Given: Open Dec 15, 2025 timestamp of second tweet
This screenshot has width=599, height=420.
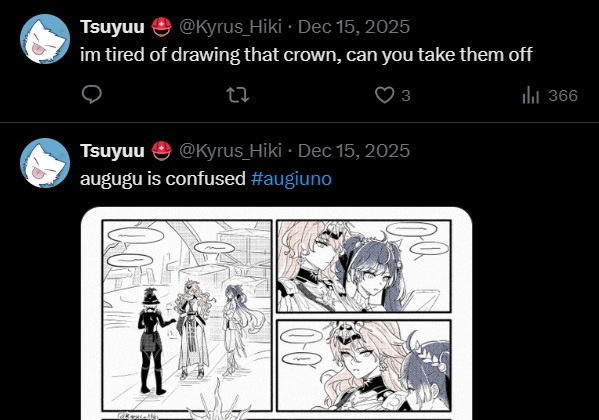Looking at the screenshot, I should (354, 151).
